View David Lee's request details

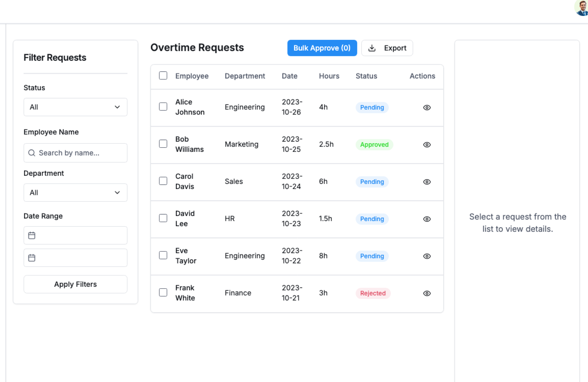tap(427, 219)
